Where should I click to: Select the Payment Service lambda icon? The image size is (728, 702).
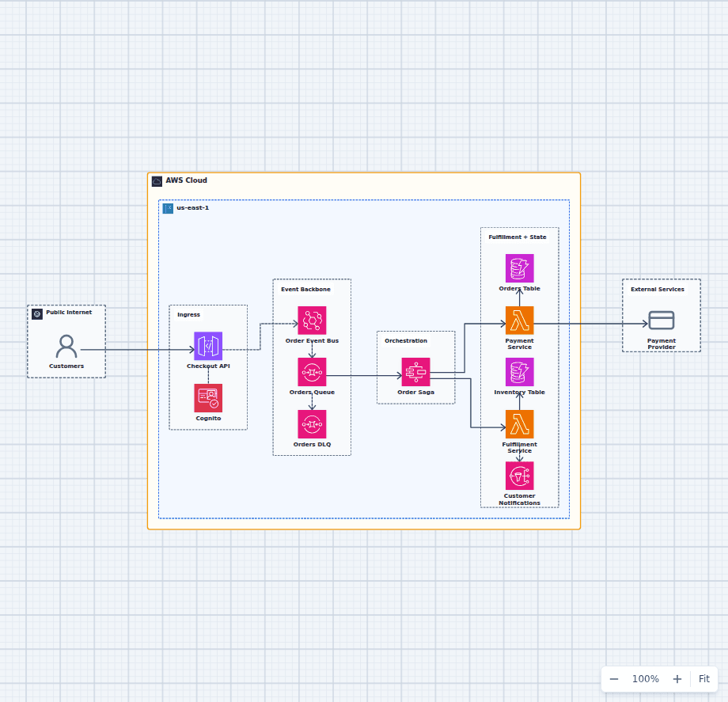(x=520, y=321)
